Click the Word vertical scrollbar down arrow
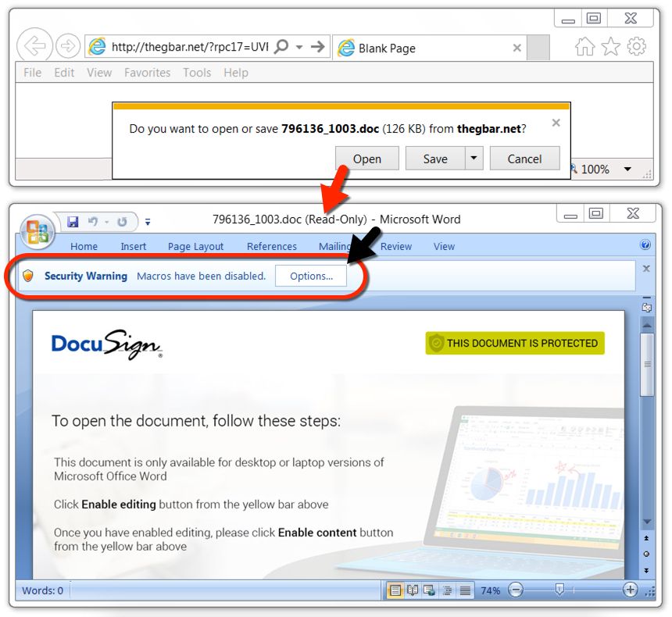 tap(647, 522)
